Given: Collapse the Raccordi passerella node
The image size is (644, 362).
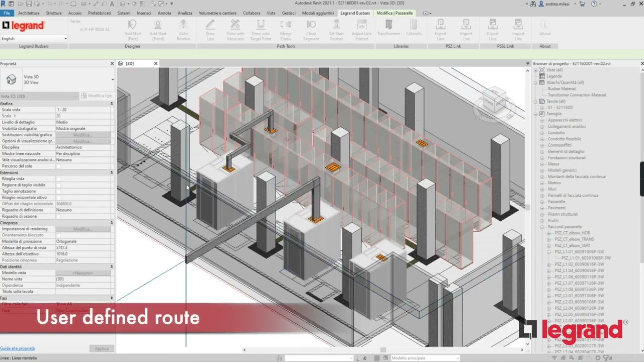Looking at the screenshot, I should click(542, 227).
